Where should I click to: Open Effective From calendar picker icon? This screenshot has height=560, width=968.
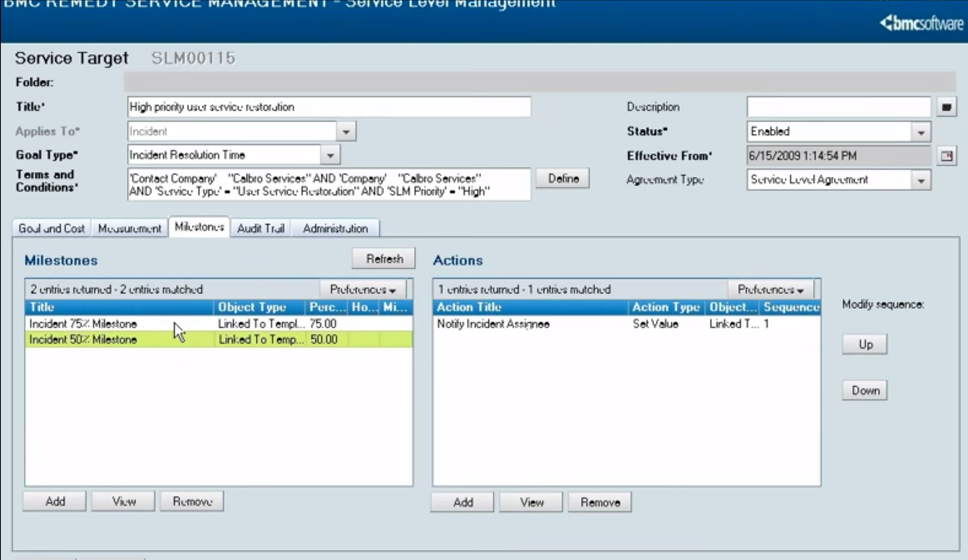click(946, 156)
